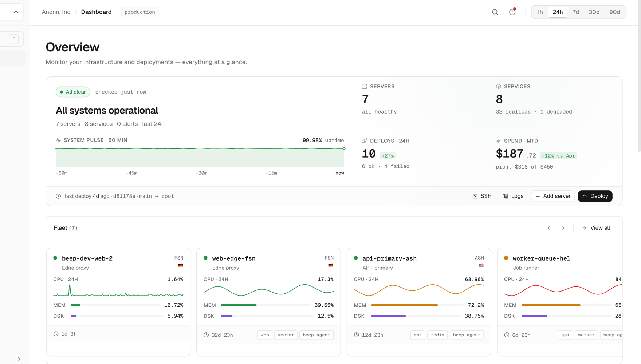This screenshot has height=364, width=641.
Task: Open worker-queue-hel server card title
Action: (542, 258)
